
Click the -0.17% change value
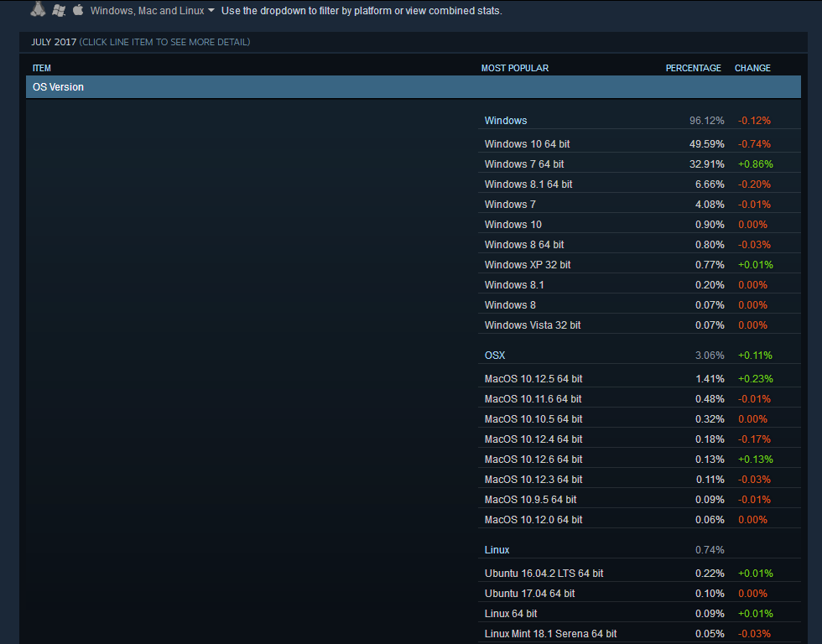(x=754, y=439)
